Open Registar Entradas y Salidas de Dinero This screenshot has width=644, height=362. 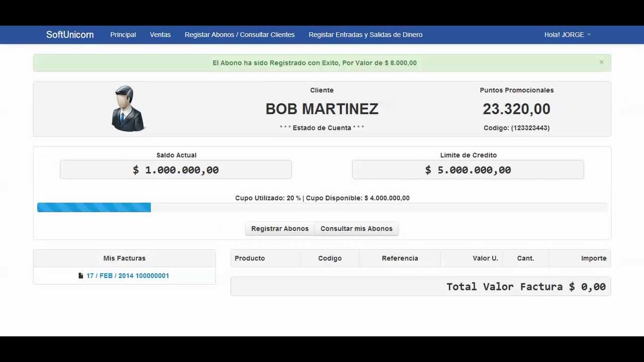click(365, 35)
